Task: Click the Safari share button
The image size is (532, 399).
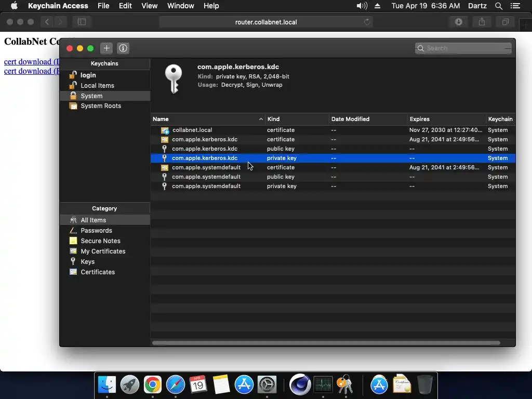Action: coord(482,22)
